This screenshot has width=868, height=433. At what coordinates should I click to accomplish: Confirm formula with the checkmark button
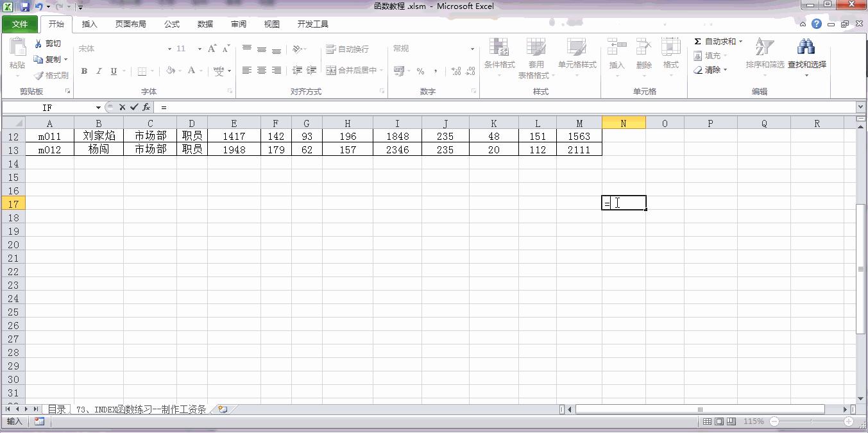click(133, 106)
